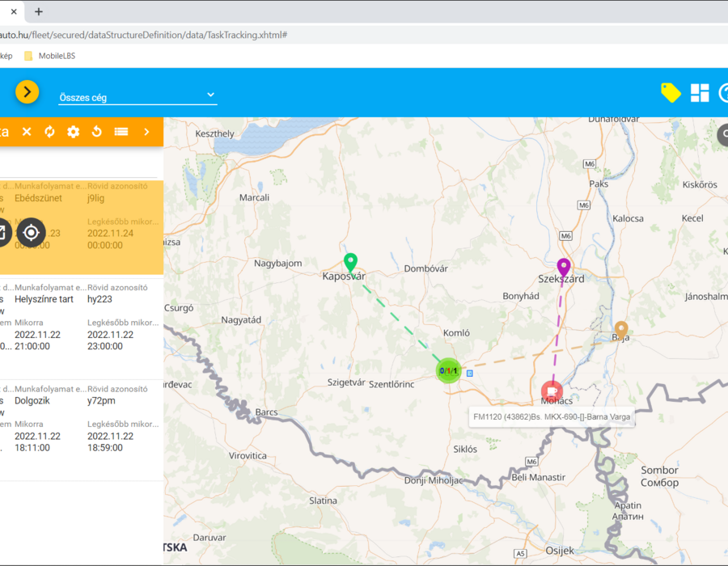Click short identifier y72pm
This screenshot has height=566, width=728.
point(101,401)
